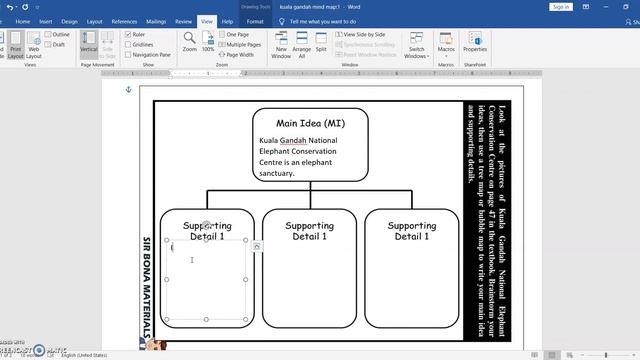Open the Design tab
Image resolution: width=640 pixels, height=360 pixels.
69,22
